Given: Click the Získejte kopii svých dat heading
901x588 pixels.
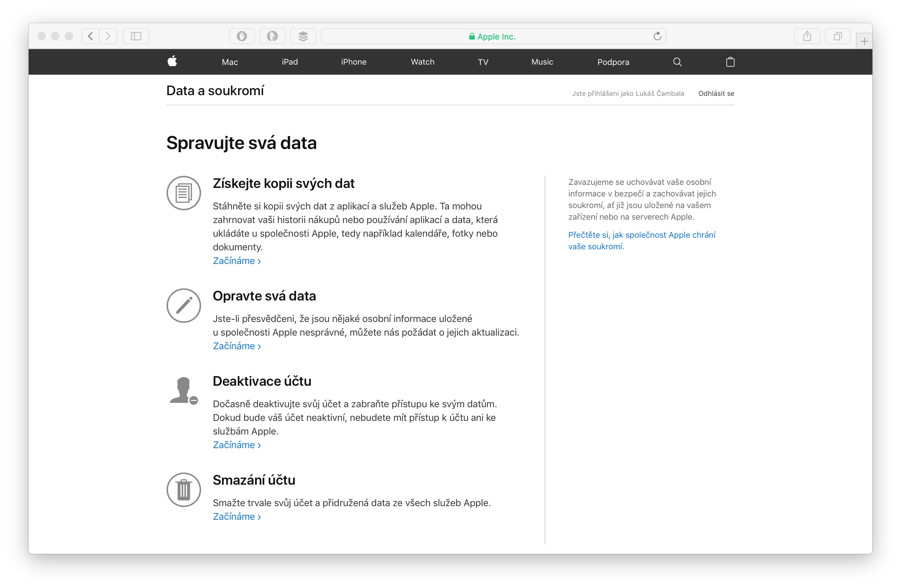Looking at the screenshot, I should (283, 183).
